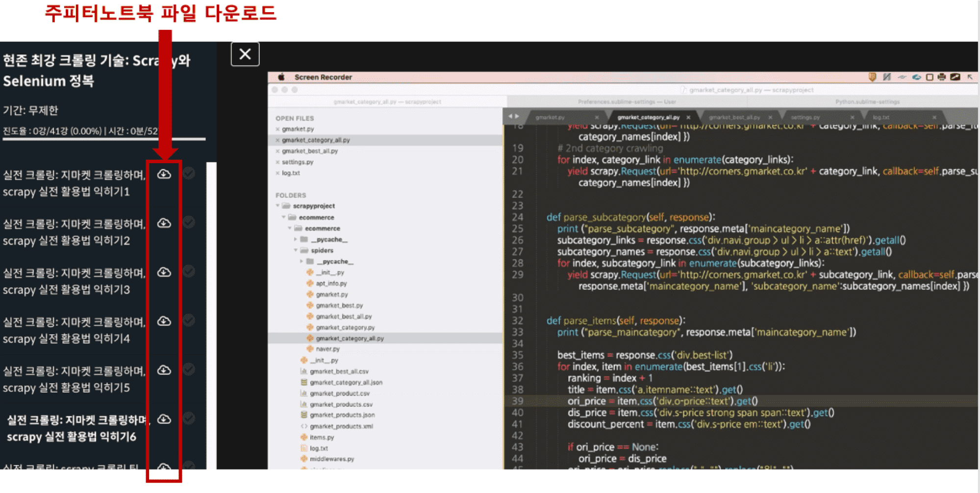Image resolution: width=980 pixels, height=493 pixels.
Task: Toggle completion check for 익히기6 lesson
Action: [x=189, y=418]
